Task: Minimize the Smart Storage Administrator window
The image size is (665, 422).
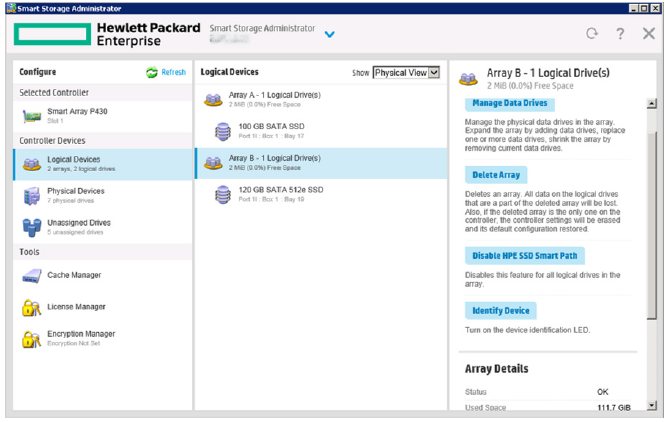Action: point(634,8)
